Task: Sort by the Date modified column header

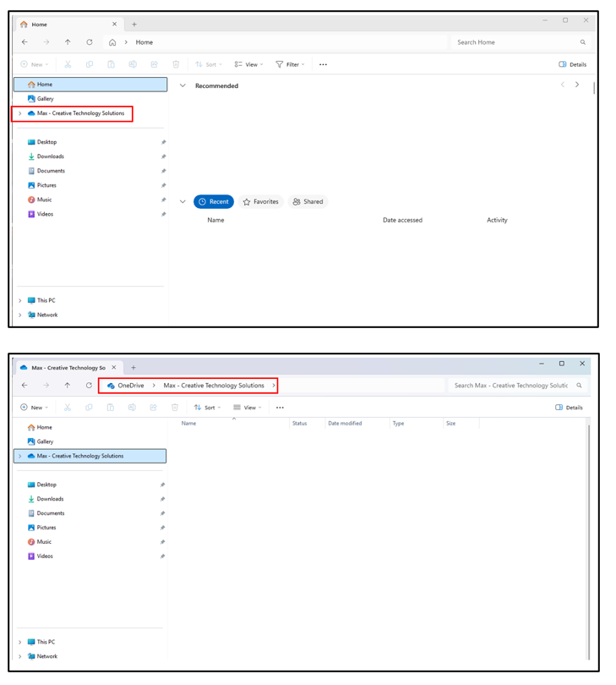Action: (345, 423)
